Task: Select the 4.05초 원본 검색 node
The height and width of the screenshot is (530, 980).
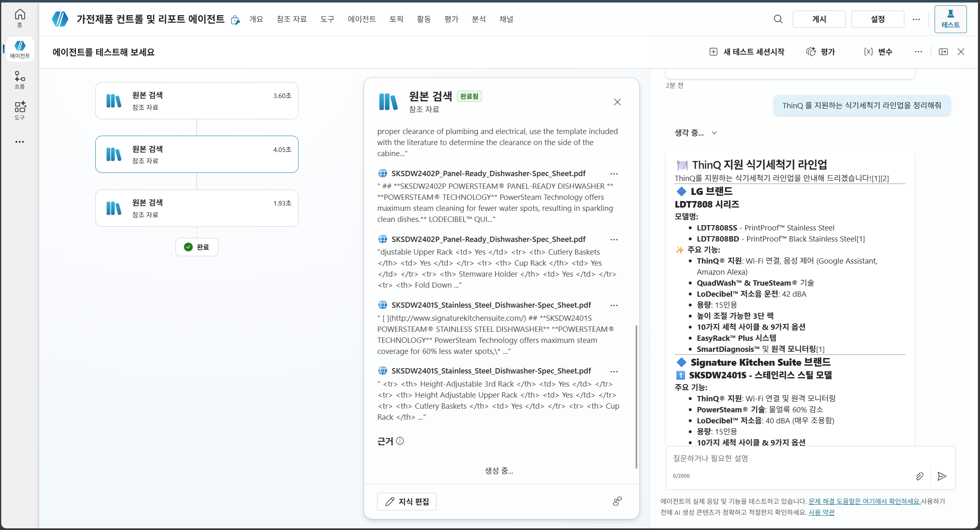Action: click(197, 154)
